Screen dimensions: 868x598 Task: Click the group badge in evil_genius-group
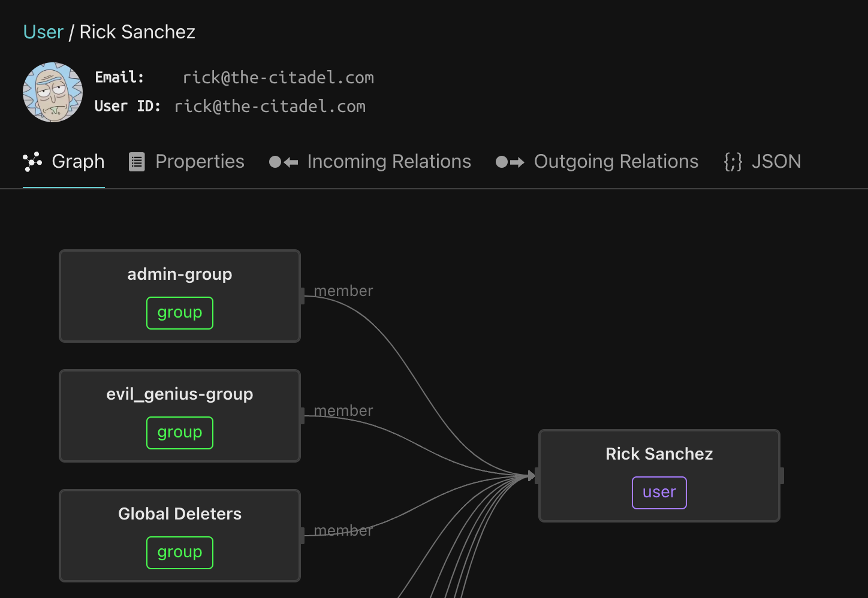pyautogui.click(x=180, y=433)
